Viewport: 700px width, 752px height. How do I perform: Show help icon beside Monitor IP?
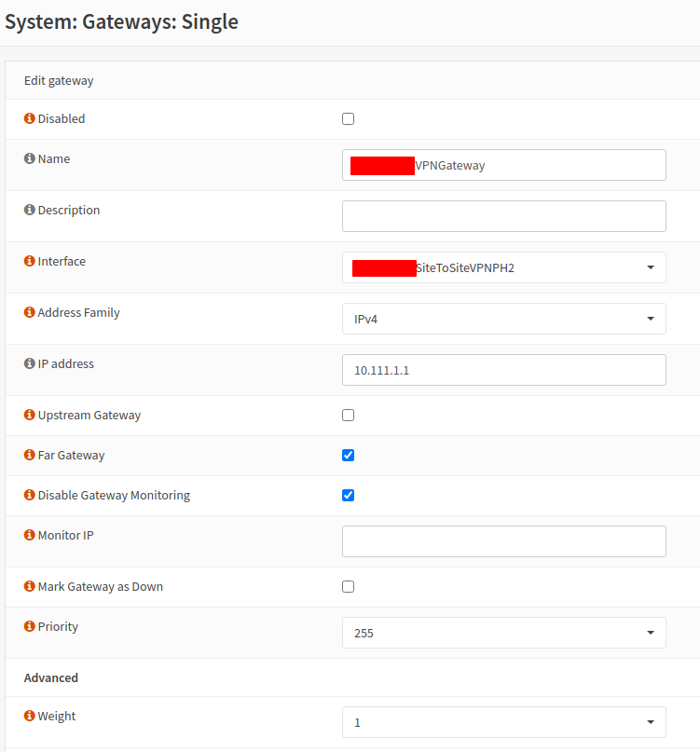[29, 535]
